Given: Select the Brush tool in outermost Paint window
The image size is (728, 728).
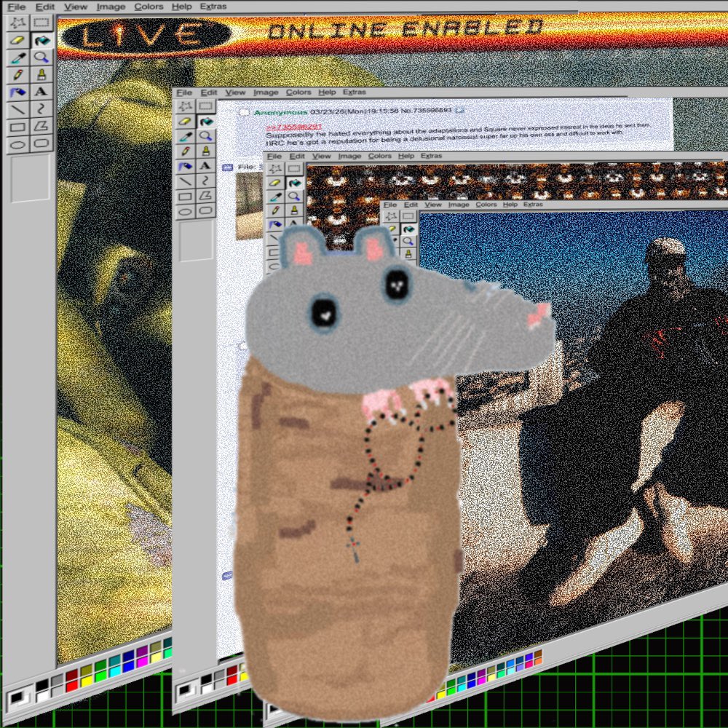Looking at the screenshot, I should pyautogui.click(x=41, y=74).
